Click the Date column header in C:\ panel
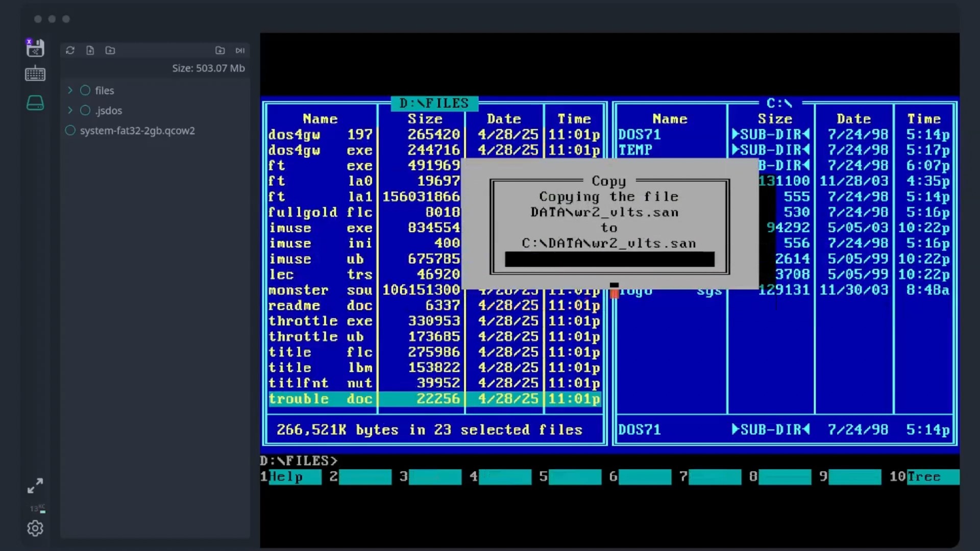 tap(853, 119)
